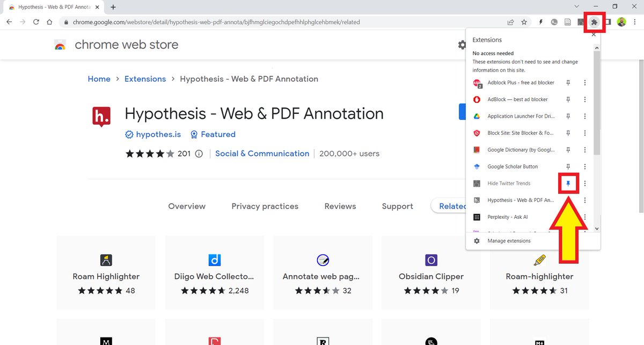The width and height of the screenshot is (644, 345).
Task: Open the Extensions breadcrumb link
Action: point(145,79)
